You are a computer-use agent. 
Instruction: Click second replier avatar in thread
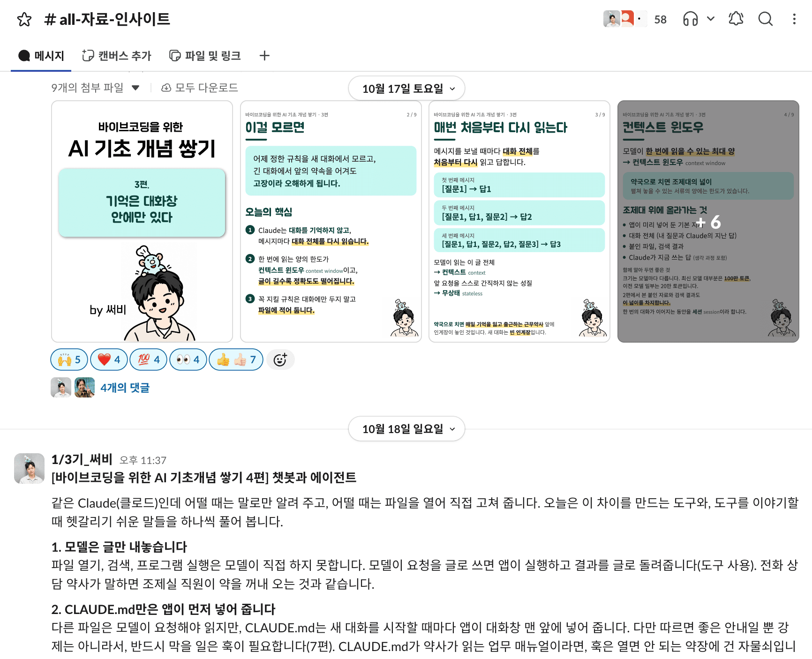[84, 388]
